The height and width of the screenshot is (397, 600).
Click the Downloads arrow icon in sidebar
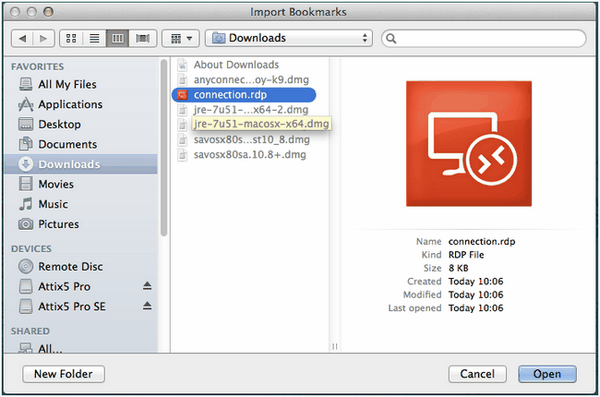(x=26, y=164)
